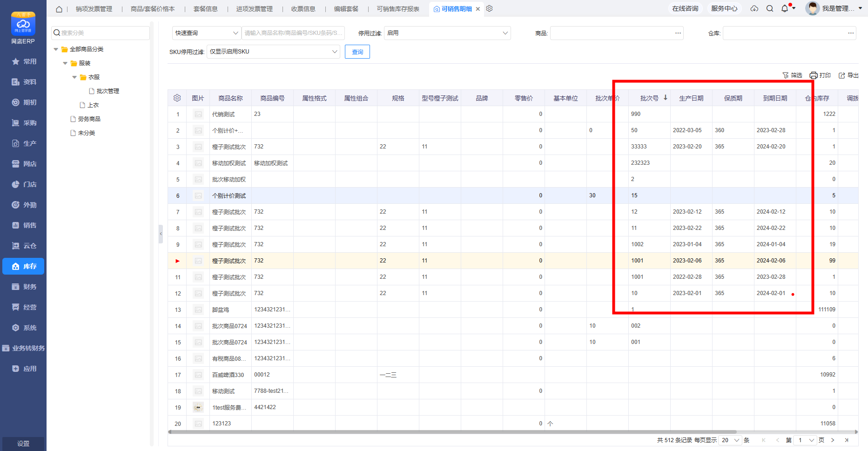Click 设置 at sidebar bottom
The image size is (868, 451).
point(23,444)
